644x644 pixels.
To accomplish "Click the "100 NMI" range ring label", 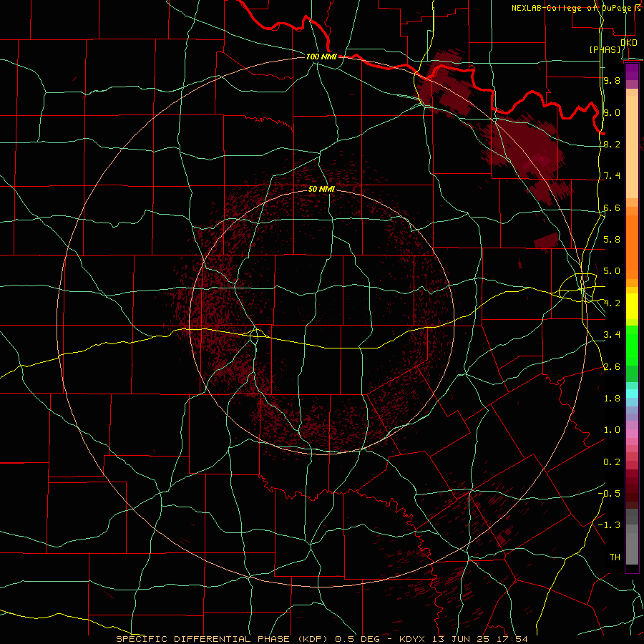I will [321, 57].
